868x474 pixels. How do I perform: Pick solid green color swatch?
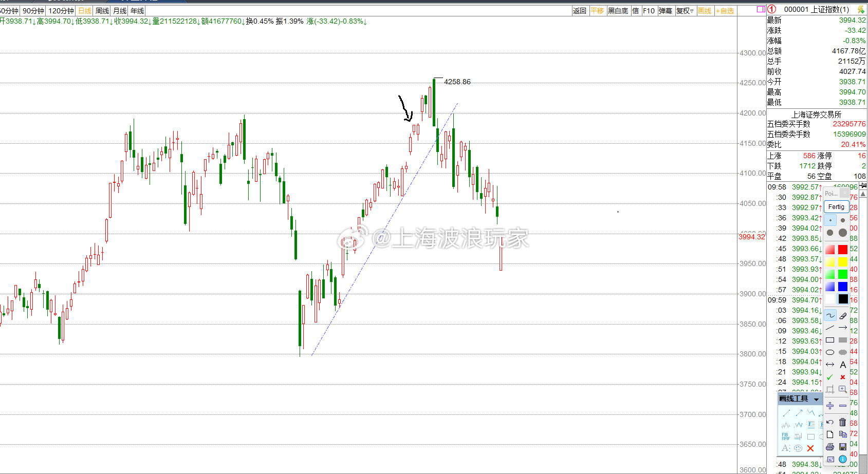point(843,274)
